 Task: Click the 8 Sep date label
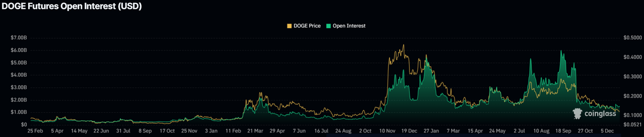point(145,131)
